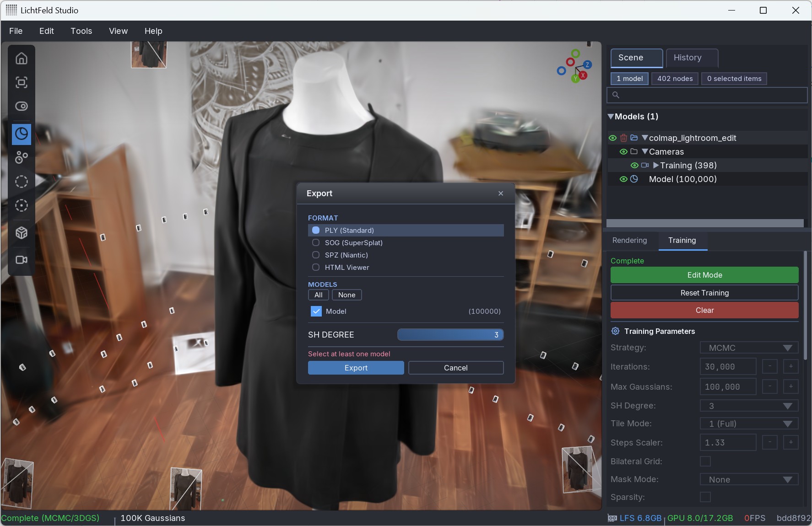Click the red trash icon beside colmap_lightroom_edit
The height and width of the screenshot is (526, 812).
coord(623,138)
